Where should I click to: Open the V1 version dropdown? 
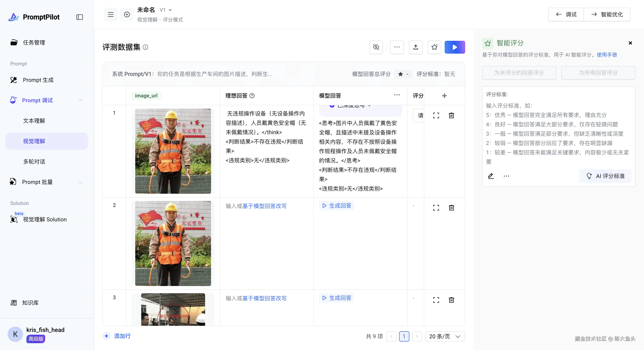pos(166,10)
